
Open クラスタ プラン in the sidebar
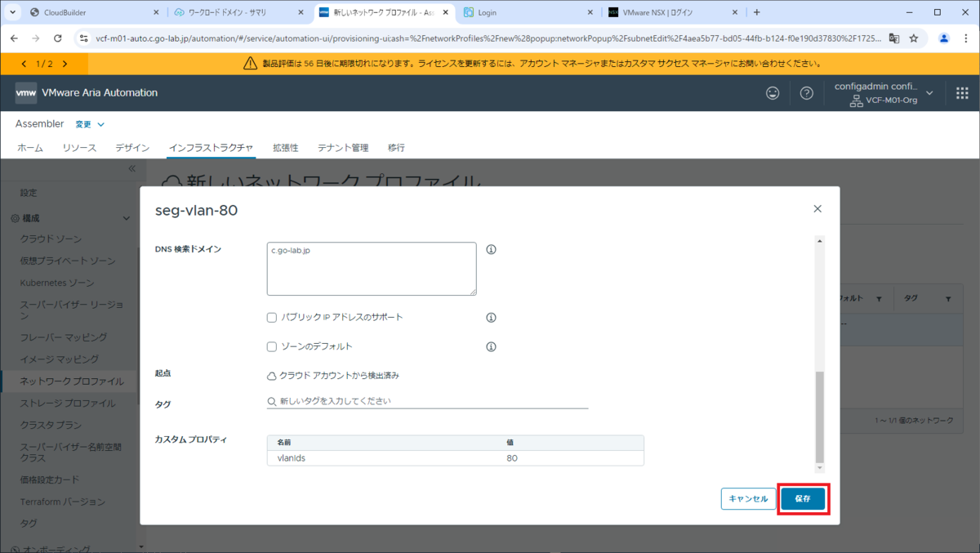pos(51,426)
